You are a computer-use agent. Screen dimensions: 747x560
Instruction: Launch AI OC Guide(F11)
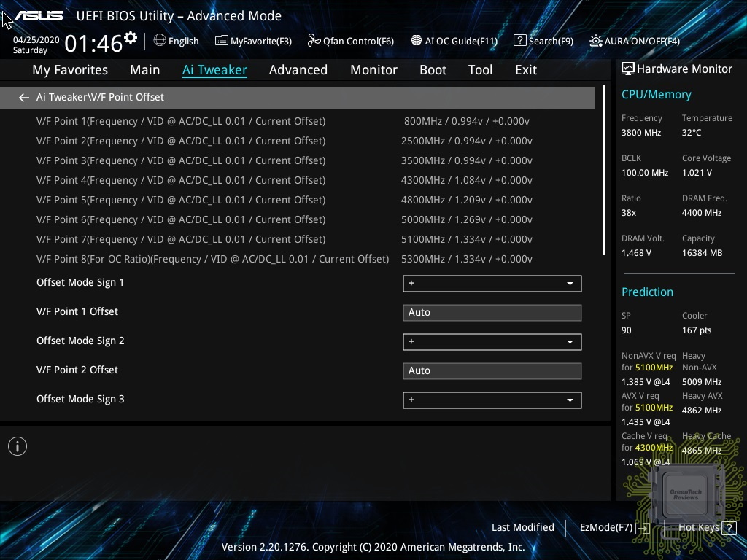454,41
